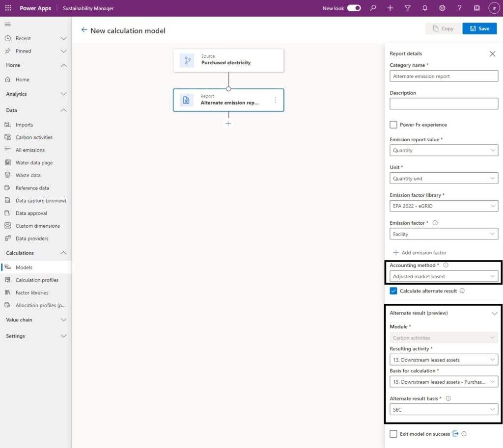Uncheck Calculate alternate result checkbox
This screenshot has width=503, height=448.
(x=393, y=291)
